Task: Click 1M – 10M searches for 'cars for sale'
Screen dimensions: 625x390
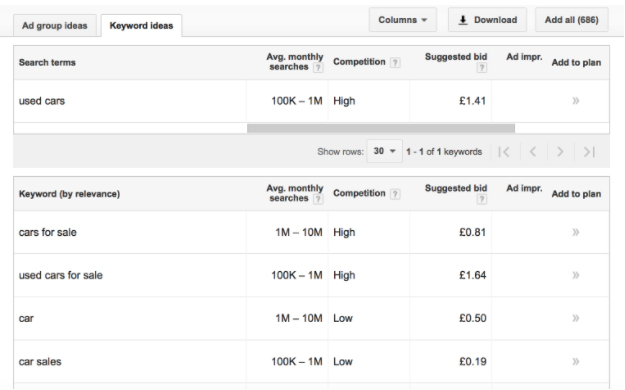Action: click(299, 232)
